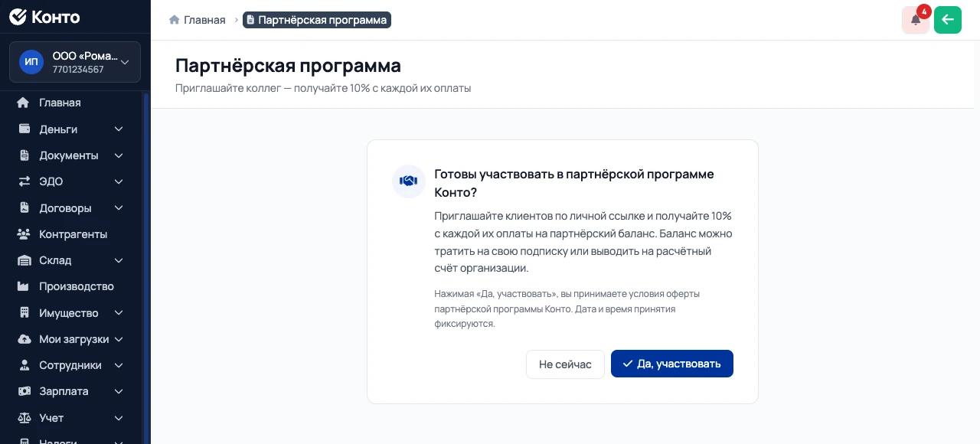980x444 pixels.
Task: Open the organization switcher dropdown chevron
Action: [x=125, y=62]
